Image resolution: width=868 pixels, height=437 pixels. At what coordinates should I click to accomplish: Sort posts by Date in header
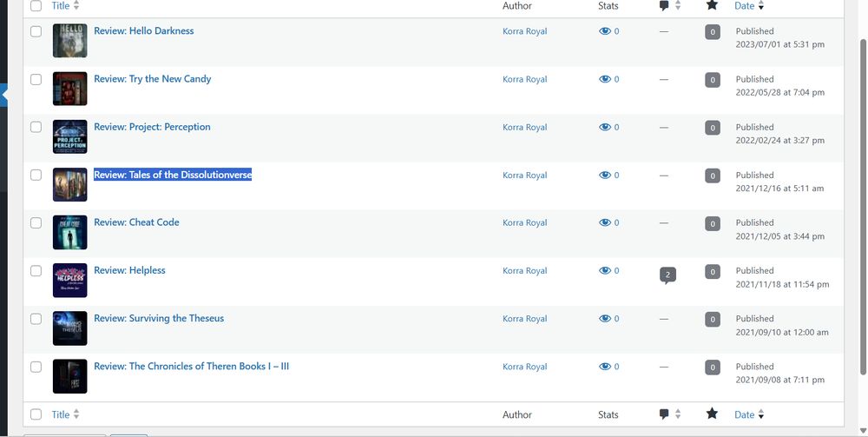(749, 5)
